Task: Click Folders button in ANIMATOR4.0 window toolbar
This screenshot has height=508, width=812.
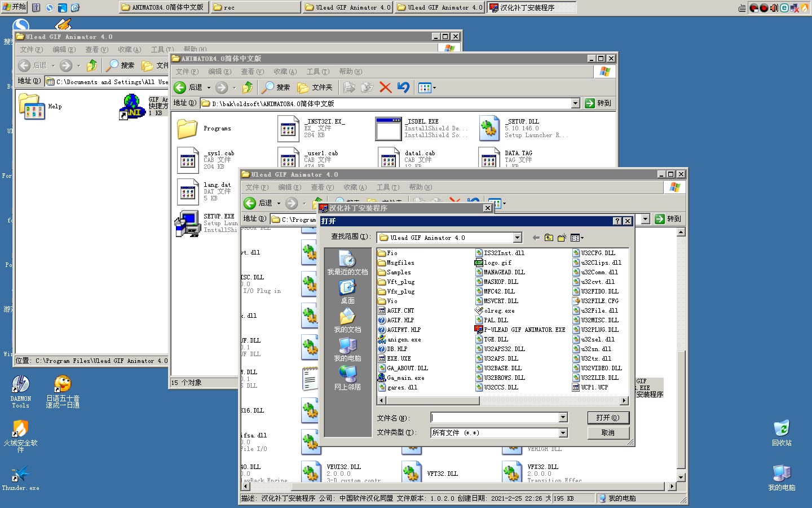Action: [315, 87]
